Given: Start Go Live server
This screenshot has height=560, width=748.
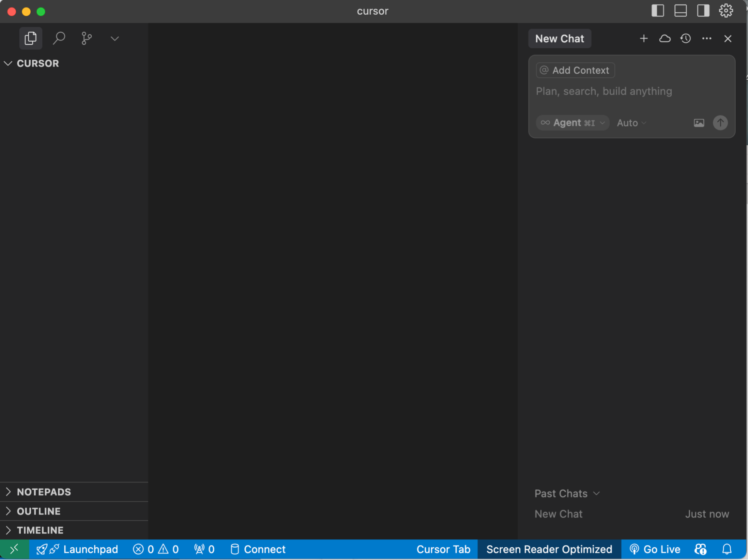Looking at the screenshot, I should (654, 549).
